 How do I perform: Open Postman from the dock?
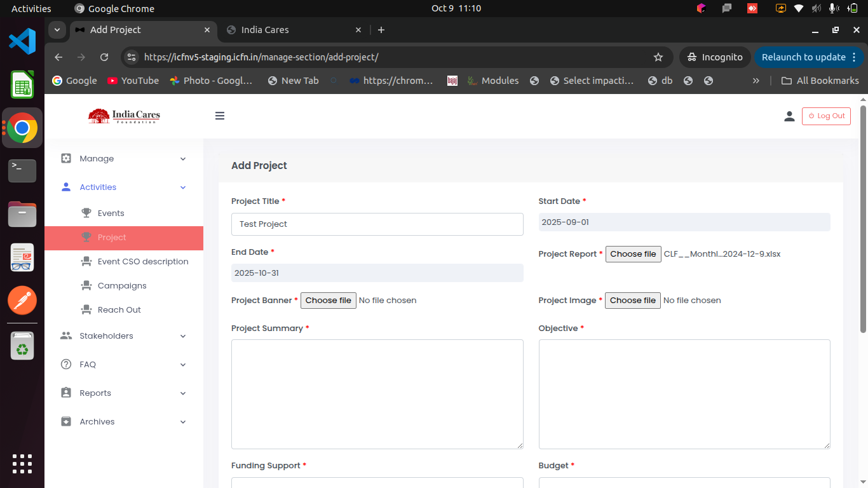click(22, 301)
